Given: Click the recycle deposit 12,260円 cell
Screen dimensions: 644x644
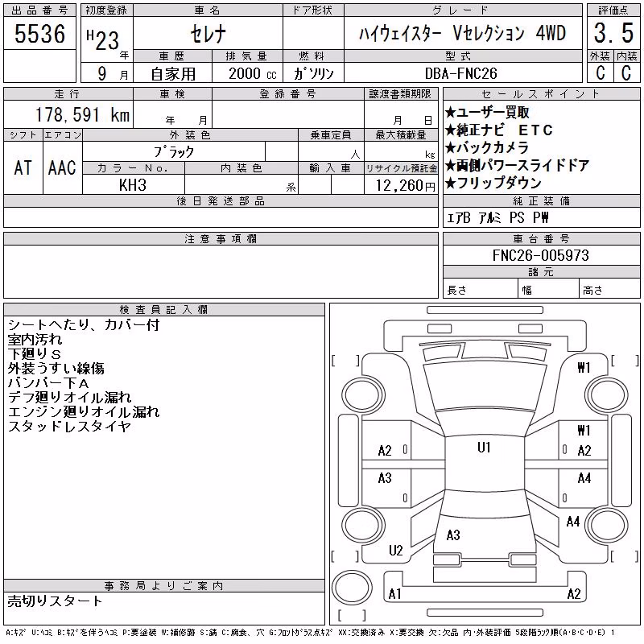Looking at the screenshot, I should (401, 185).
